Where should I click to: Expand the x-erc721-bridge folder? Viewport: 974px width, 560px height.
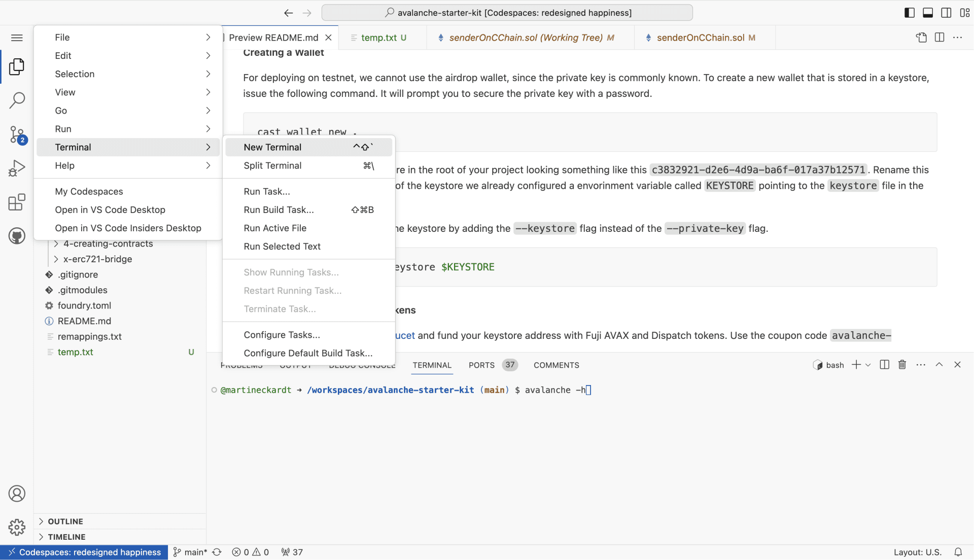pos(97,259)
